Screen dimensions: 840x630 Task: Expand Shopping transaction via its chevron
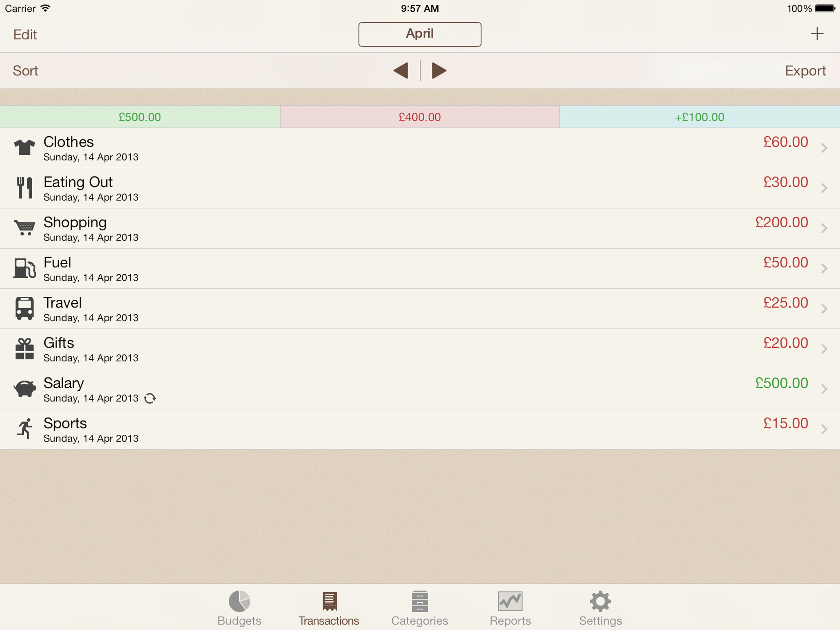pos(824,228)
